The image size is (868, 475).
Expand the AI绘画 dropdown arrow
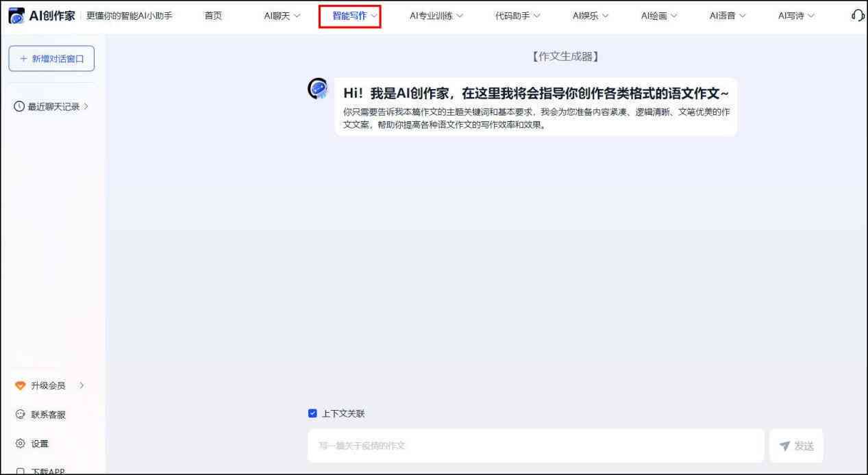pyautogui.click(x=673, y=16)
